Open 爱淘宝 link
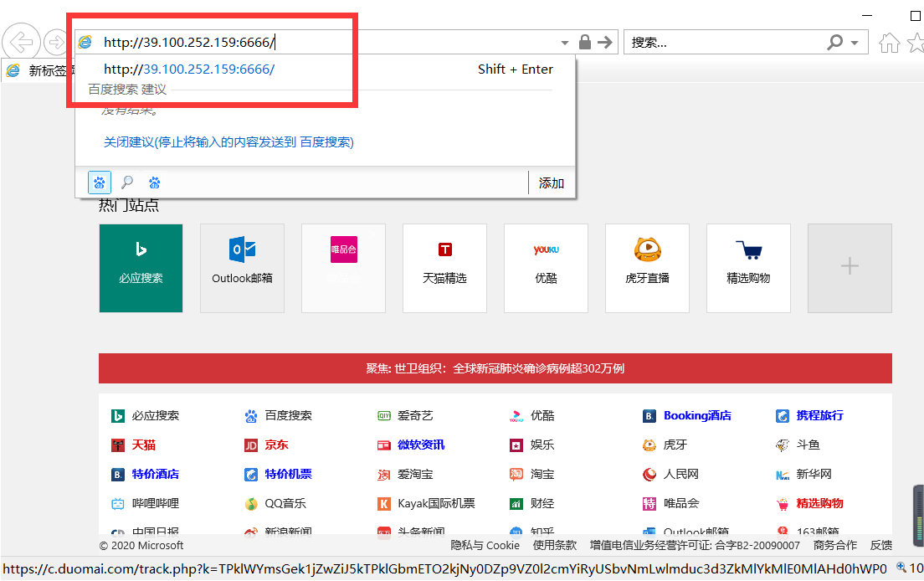 tap(415, 474)
